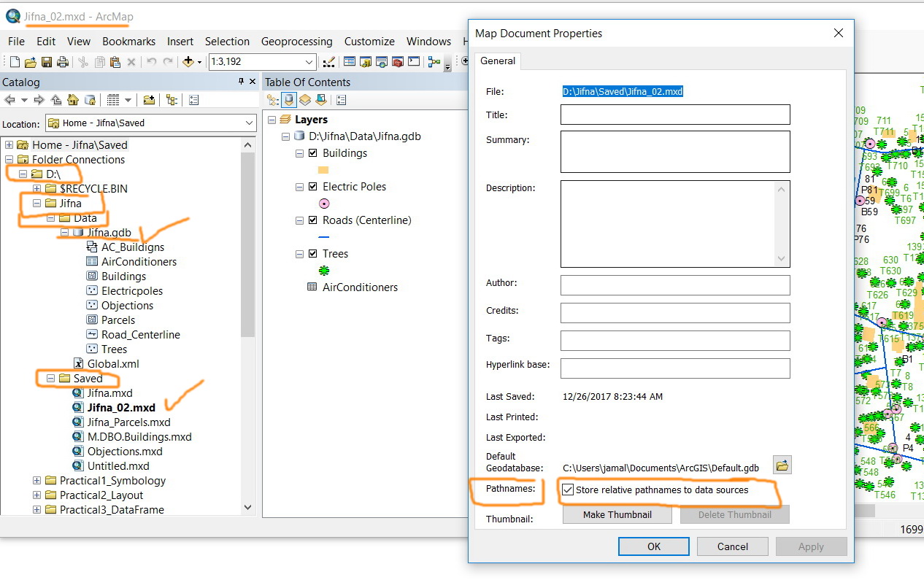Click the Title input field
924x580 pixels.
point(675,115)
